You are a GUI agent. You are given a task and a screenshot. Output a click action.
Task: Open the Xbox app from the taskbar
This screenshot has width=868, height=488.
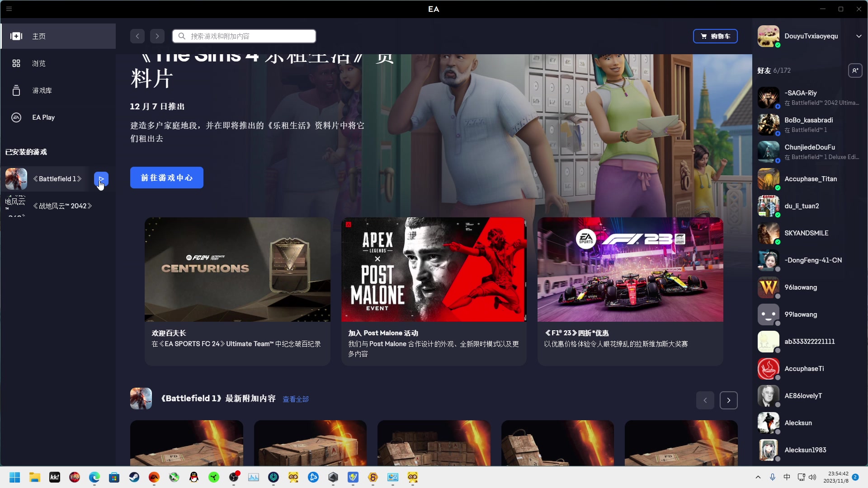[x=174, y=477]
